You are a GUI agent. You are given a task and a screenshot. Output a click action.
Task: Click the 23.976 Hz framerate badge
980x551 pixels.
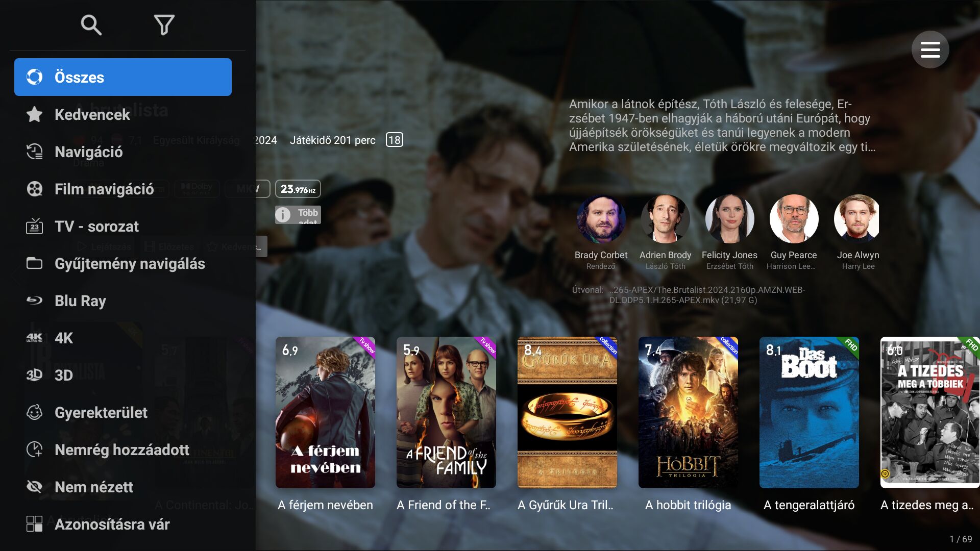[298, 189]
